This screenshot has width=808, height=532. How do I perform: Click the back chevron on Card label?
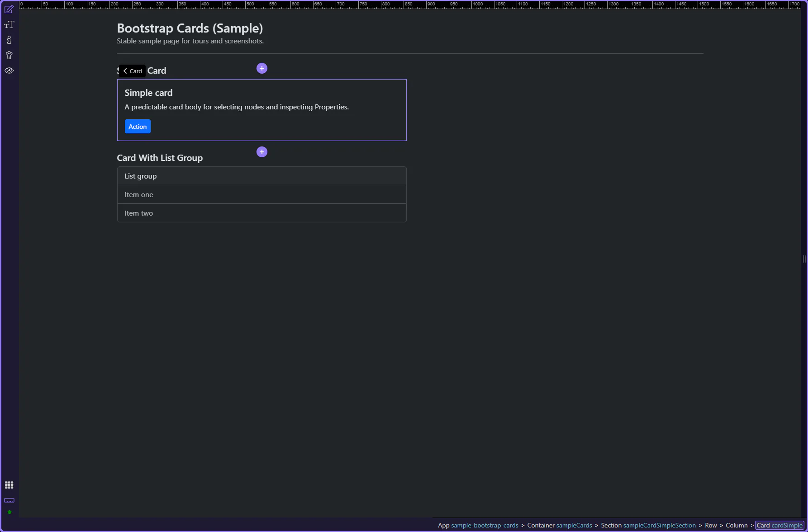pyautogui.click(x=125, y=71)
